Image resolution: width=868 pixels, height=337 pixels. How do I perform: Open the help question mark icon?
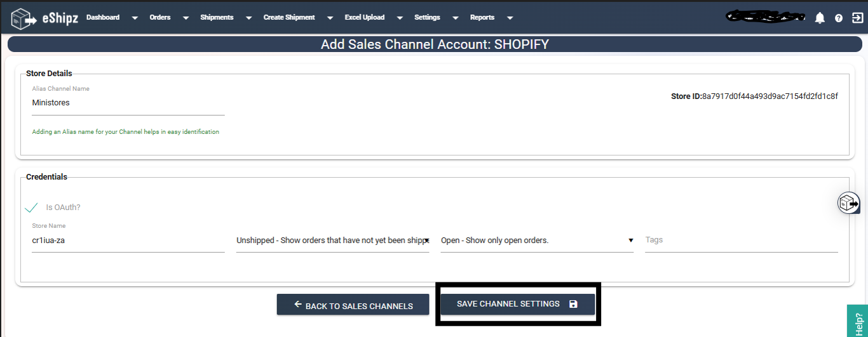click(x=839, y=18)
